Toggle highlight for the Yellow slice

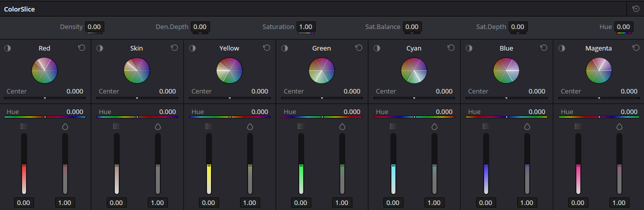(x=192, y=48)
